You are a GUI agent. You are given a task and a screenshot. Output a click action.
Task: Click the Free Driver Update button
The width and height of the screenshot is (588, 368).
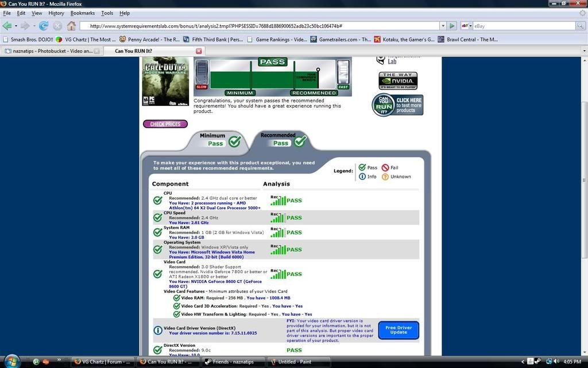pyautogui.click(x=398, y=330)
